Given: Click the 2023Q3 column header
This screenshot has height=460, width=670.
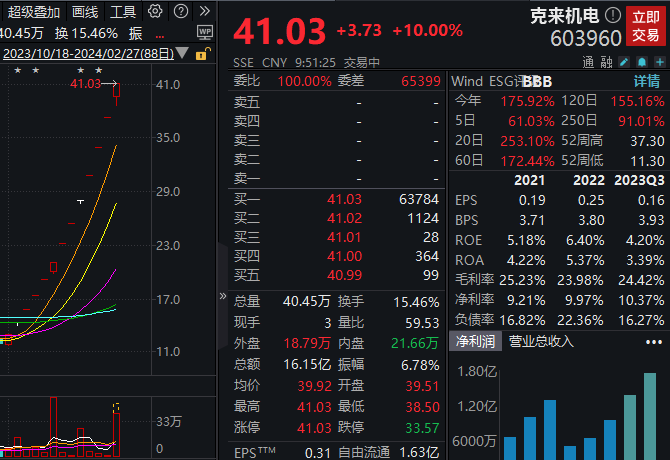Looking at the screenshot, I should pos(639,180).
